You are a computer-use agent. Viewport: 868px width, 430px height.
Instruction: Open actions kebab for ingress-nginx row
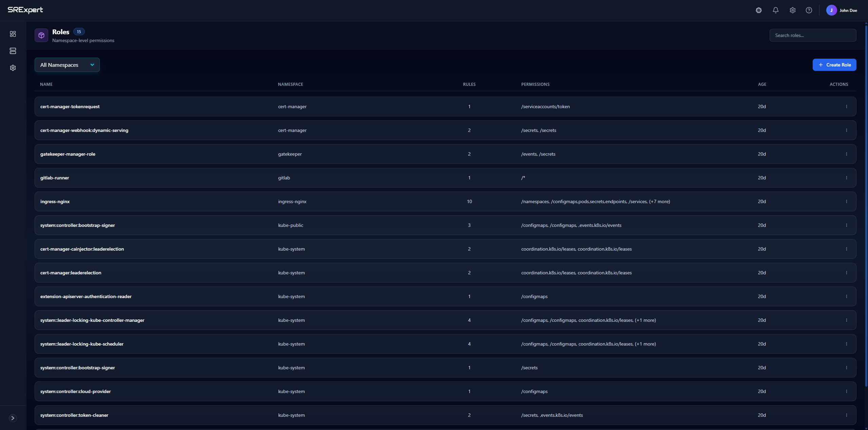[847, 201]
